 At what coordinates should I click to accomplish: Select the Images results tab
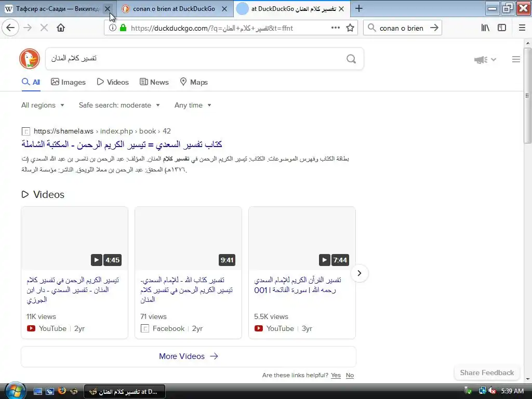tap(68, 82)
